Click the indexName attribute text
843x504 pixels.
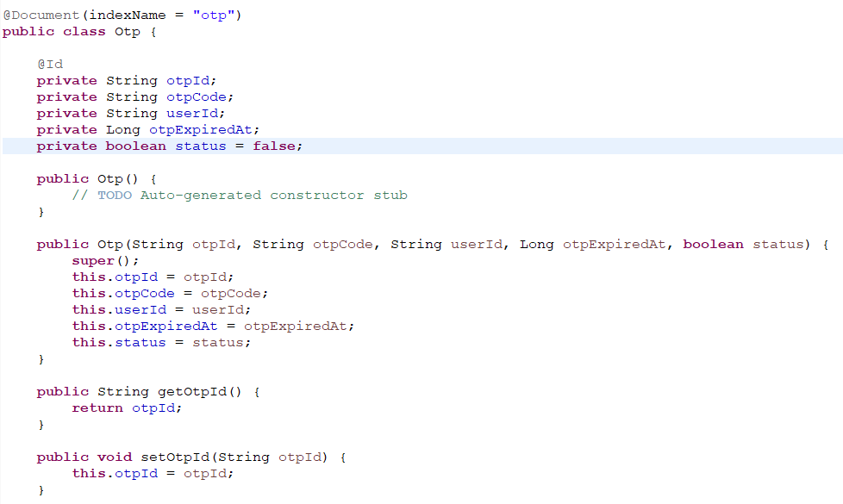pos(128,15)
